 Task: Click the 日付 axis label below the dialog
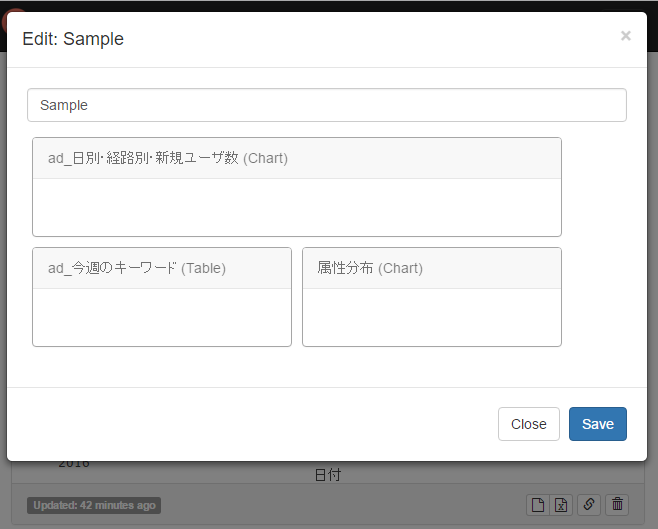tap(328, 475)
